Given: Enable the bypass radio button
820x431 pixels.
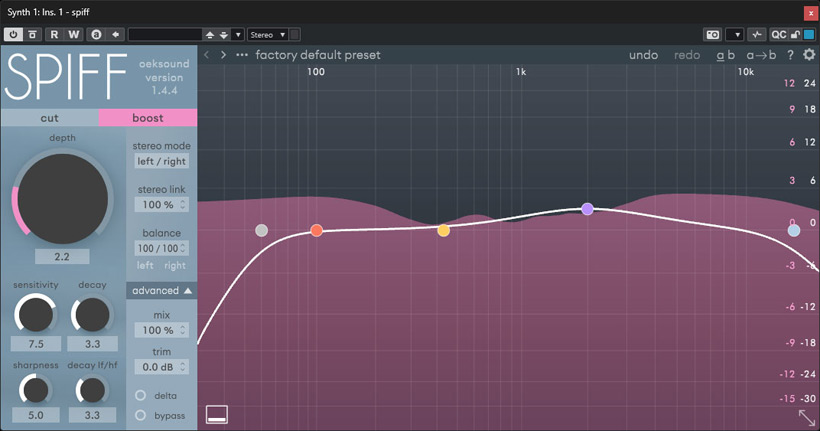Looking at the screenshot, I should [140, 415].
